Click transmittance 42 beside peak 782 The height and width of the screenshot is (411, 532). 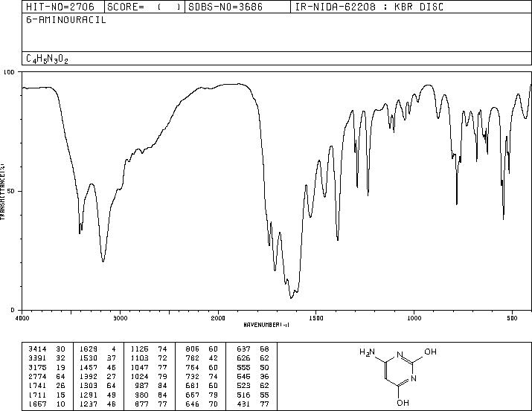coord(213,358)
